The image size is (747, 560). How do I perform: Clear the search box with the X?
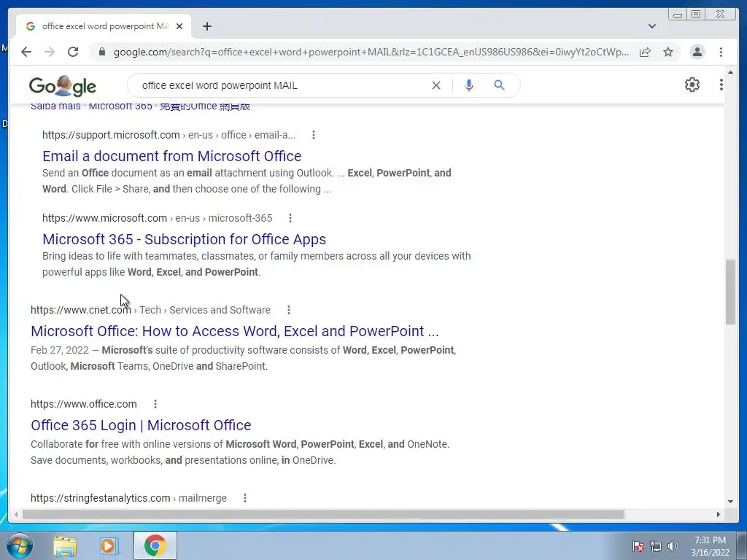[436, 85]
